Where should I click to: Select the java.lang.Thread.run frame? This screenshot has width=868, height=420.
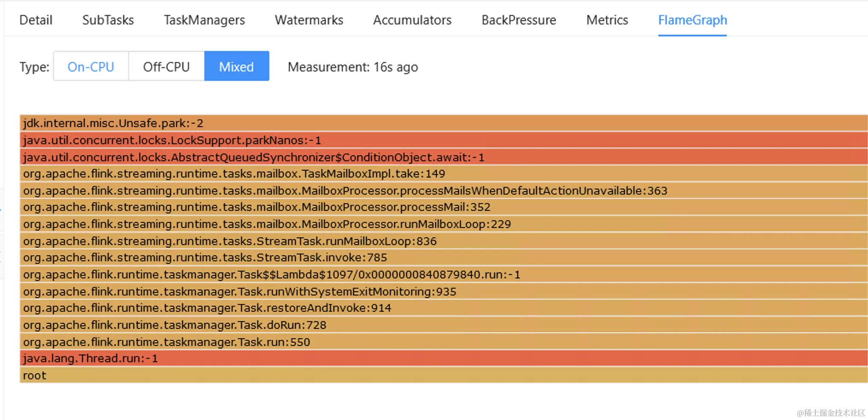(x=443, y=358)
